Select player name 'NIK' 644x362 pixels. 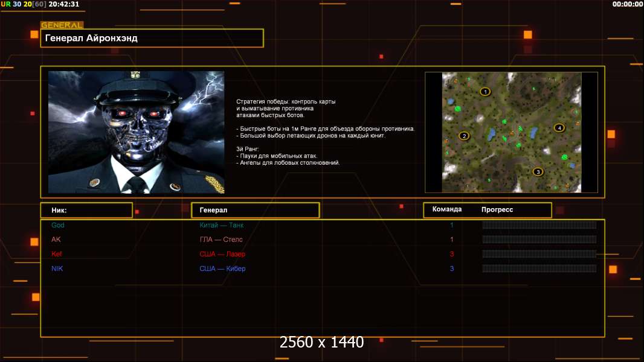(57, 268)
